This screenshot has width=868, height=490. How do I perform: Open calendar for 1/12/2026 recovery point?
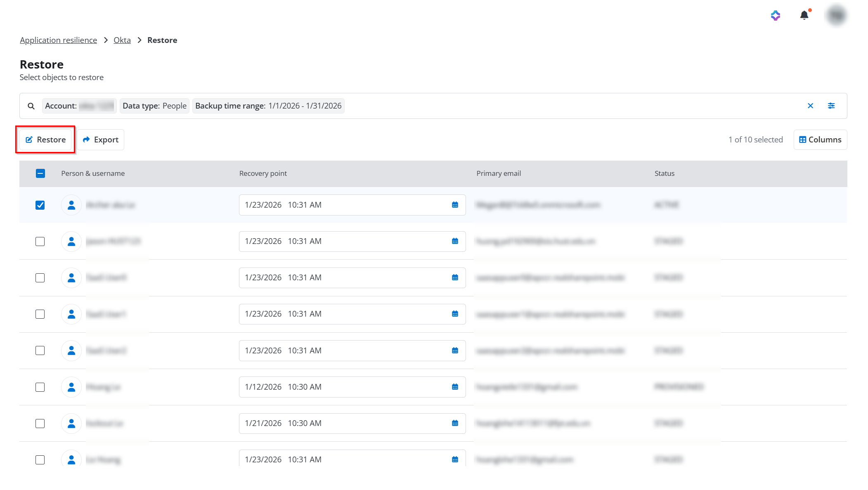[x=455, y=387]
